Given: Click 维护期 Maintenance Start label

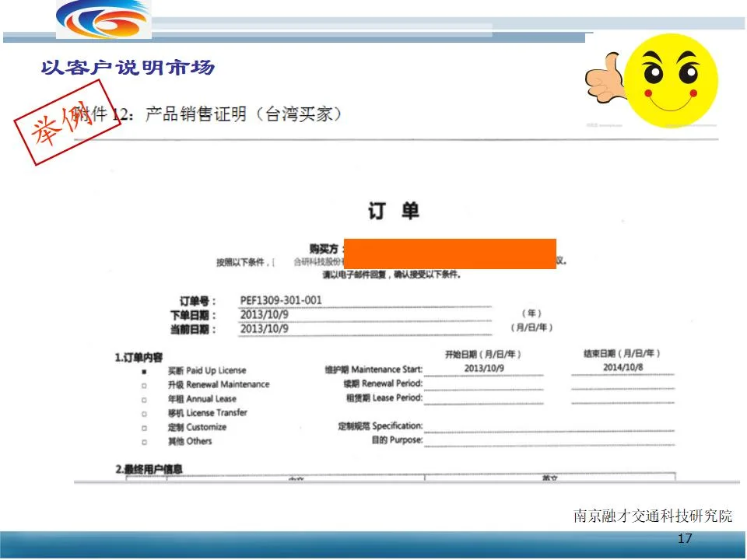Looking at the screenshot, I should point(373,369).
